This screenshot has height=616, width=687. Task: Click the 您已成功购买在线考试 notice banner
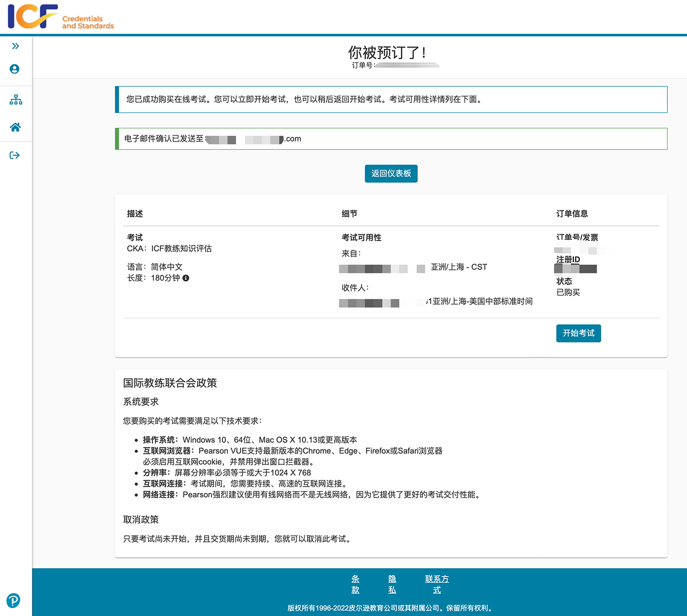tap(391, 100)
